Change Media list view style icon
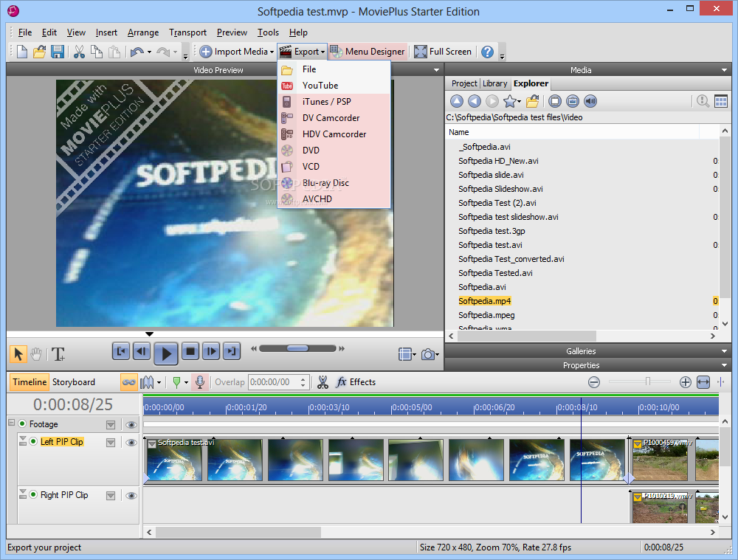738x560 pixels. [x=720, y=101]
